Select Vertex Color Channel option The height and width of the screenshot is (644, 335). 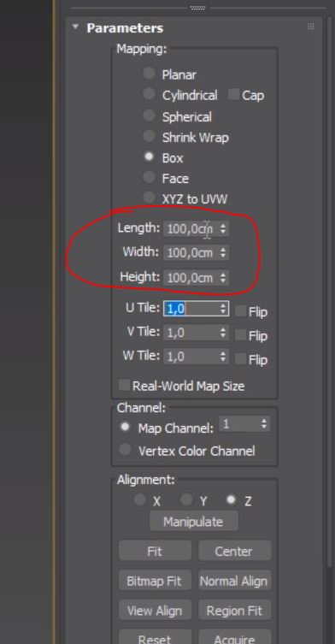[x=125, y=450]
